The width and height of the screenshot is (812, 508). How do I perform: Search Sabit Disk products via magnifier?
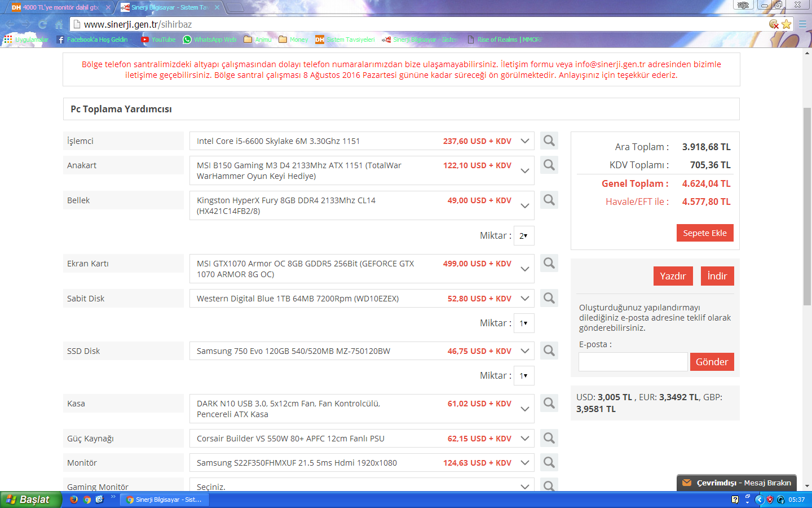tap(549, 298)
